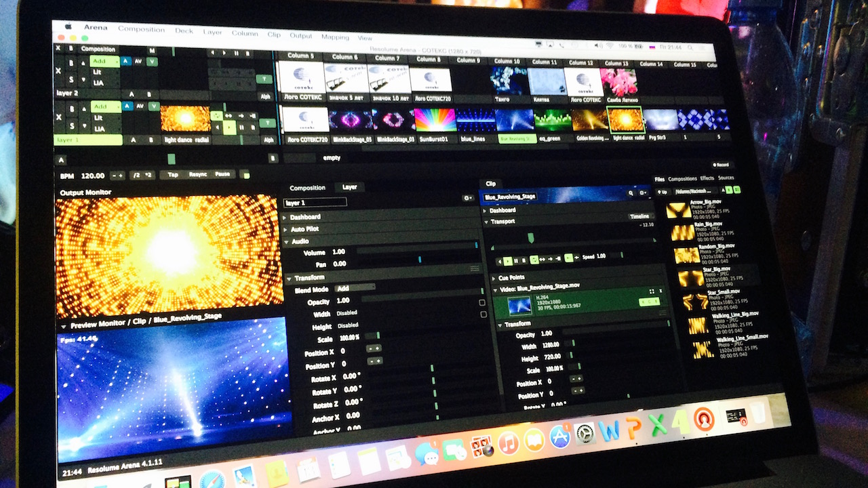The width and height of the screenshot is (868, 488).
Task: Open App Store from the Dock
Action: click(x=559, y=437)
